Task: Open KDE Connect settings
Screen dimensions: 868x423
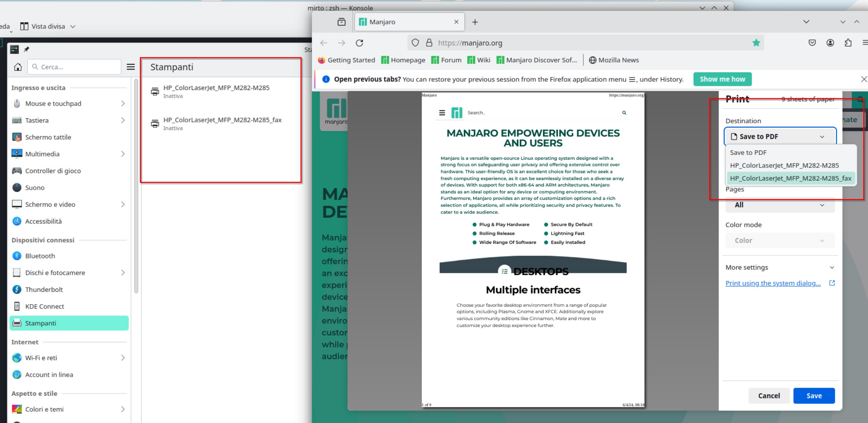Action: 69,306
